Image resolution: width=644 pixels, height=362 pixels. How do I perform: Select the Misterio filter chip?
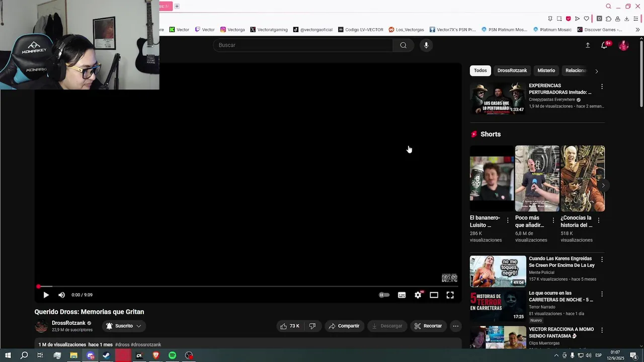pos(546,70)
